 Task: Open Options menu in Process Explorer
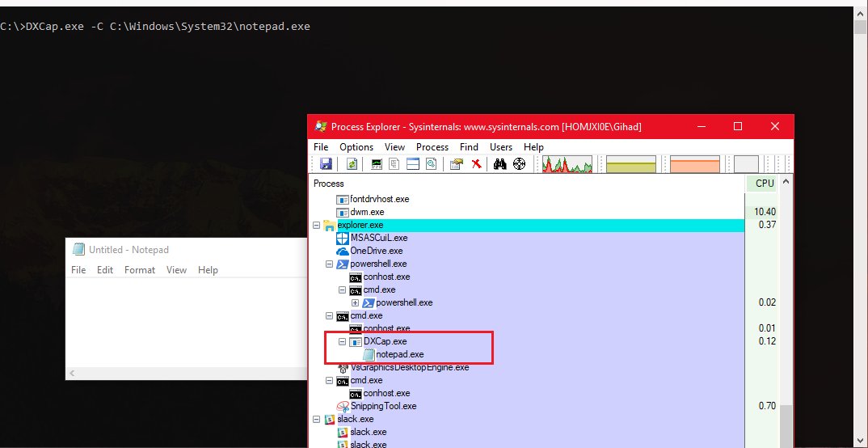coord(356,146)
